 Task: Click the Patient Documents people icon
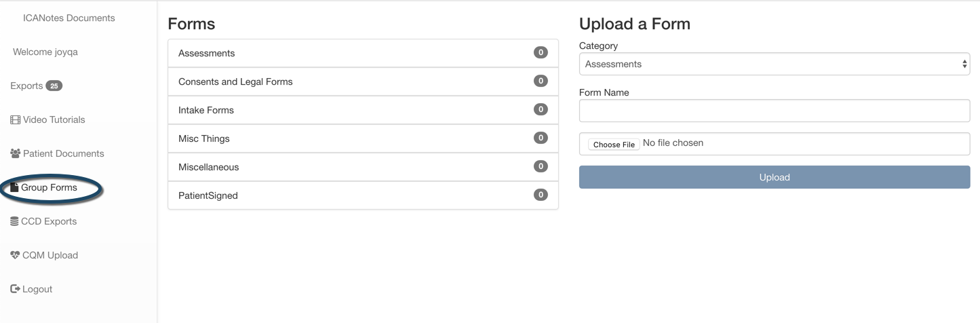(x=16, y=154)
